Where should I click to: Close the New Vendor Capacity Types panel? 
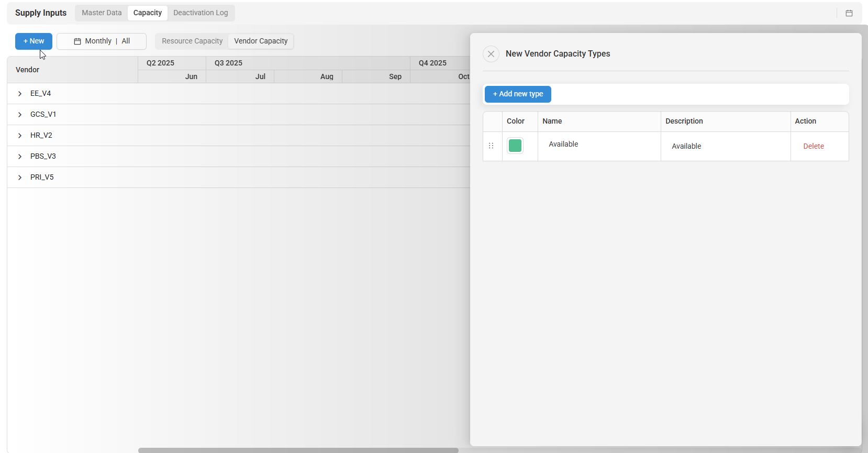[491, 54]
